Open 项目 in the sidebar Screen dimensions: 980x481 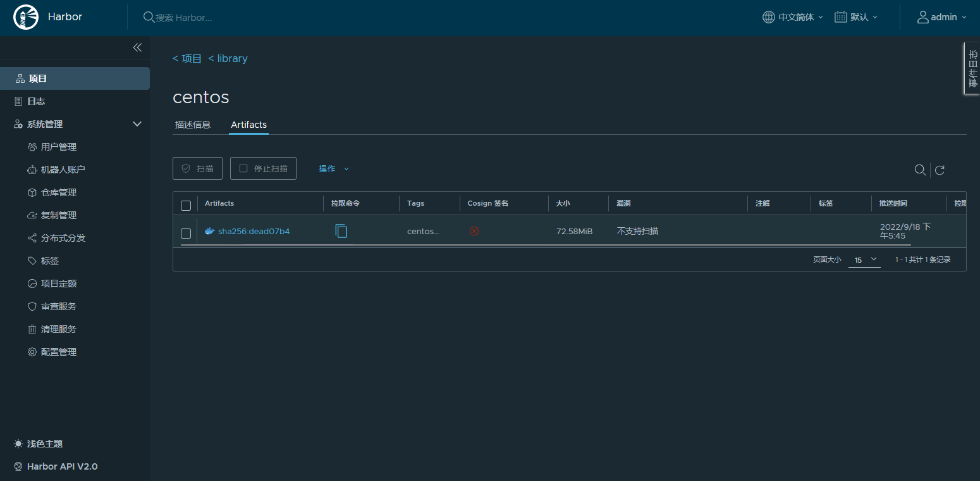click(x=75, y=78)
